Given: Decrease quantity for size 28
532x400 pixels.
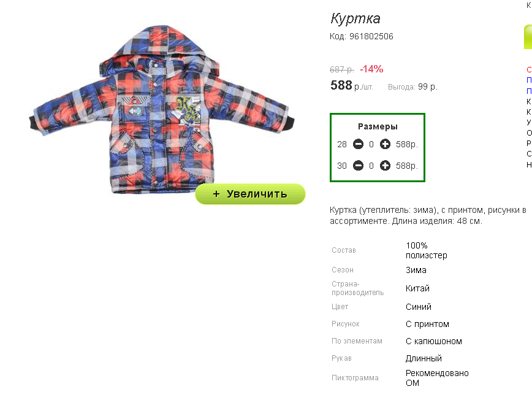Looking at the screenshot, I should [x=358, y=144].
